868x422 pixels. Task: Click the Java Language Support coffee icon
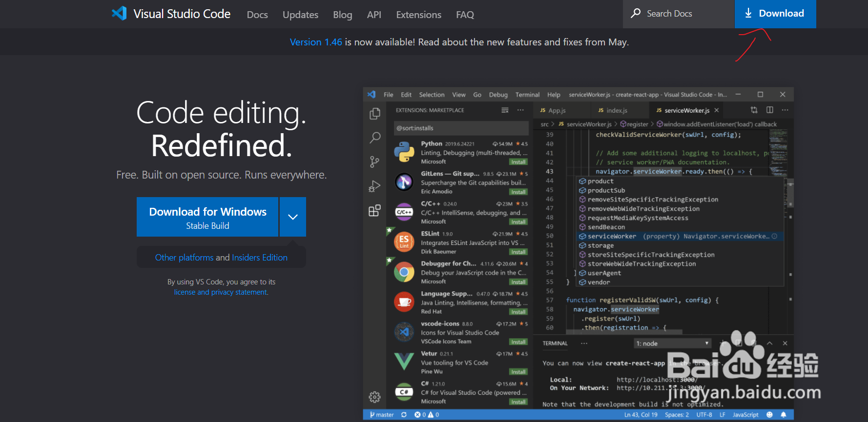pos(404,302)
